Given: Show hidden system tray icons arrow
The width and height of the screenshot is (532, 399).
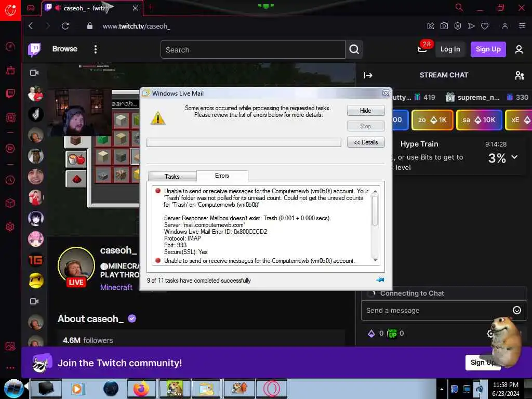Looking at the screenshot, I should pyautogui.click(x=442, y=390).
